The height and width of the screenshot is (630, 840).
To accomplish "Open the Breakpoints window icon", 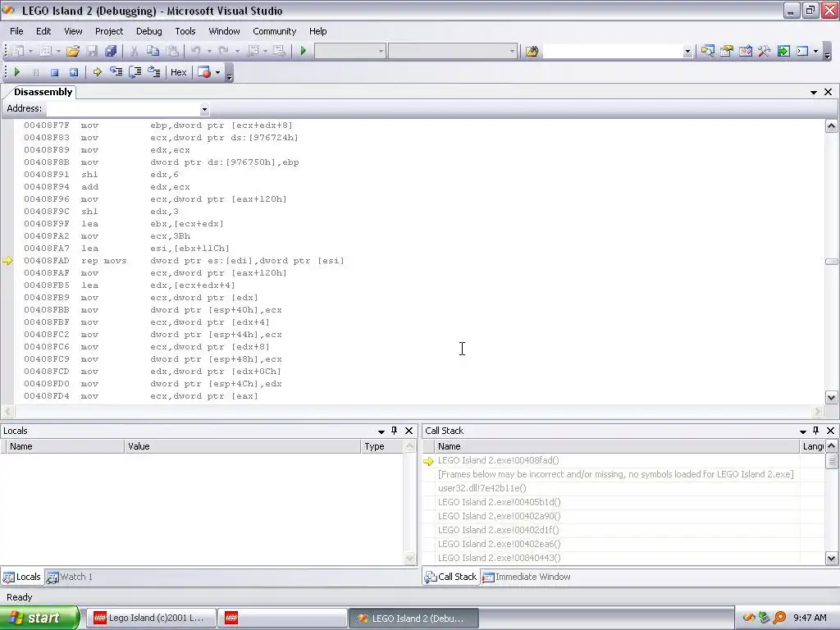I will pos(204,72).
